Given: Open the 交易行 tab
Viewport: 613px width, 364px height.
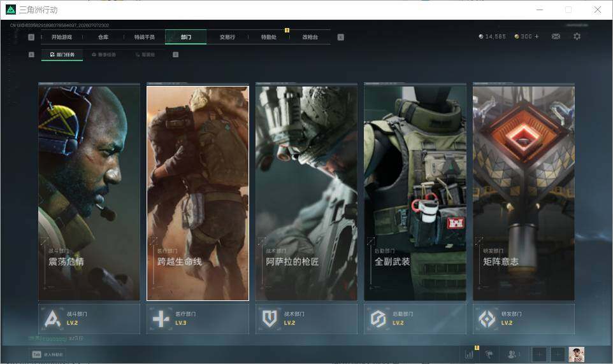Looking at the screenshot, I should (227, 37).
